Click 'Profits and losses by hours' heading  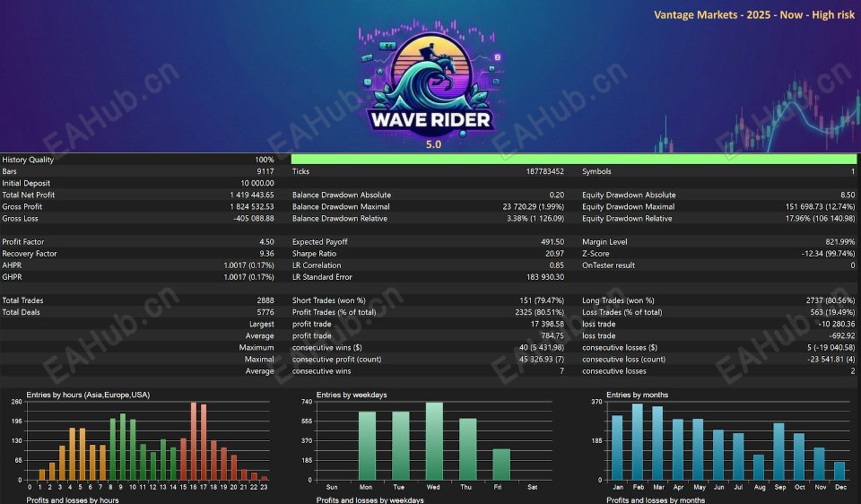pos(73,500)
